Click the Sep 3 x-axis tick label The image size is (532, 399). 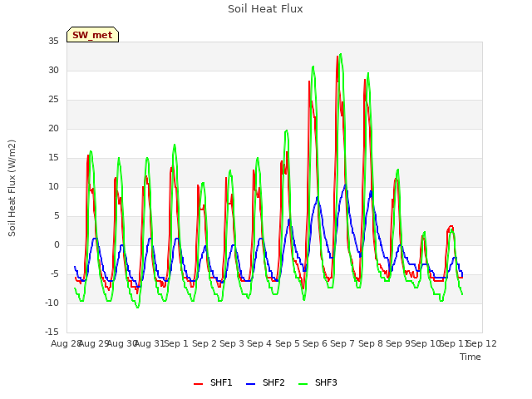pyautogui.click(x=232, y=343)
